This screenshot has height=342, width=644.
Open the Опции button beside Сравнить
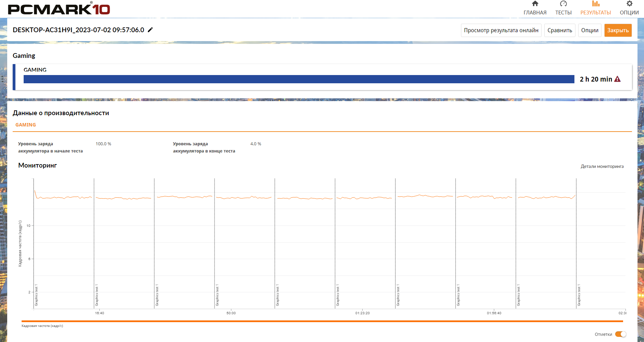point(590,30)
